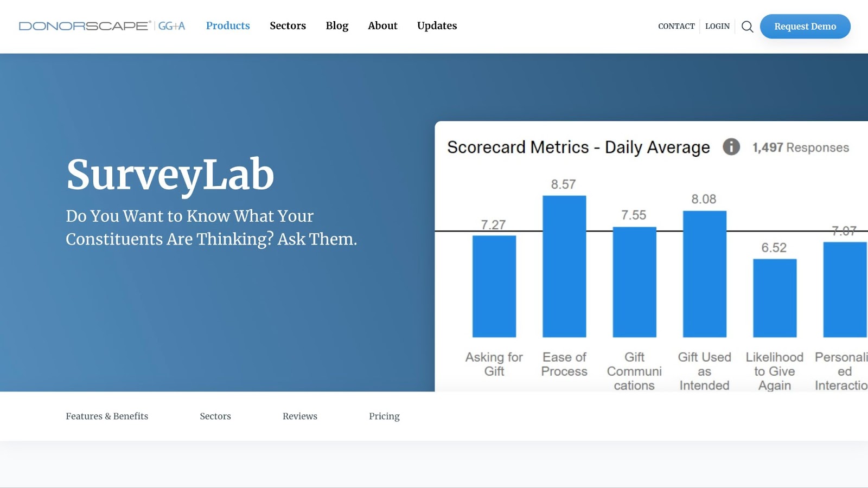Click the DonorScape logo
Viewport: 868px width, 488px height.
(84, 26)
